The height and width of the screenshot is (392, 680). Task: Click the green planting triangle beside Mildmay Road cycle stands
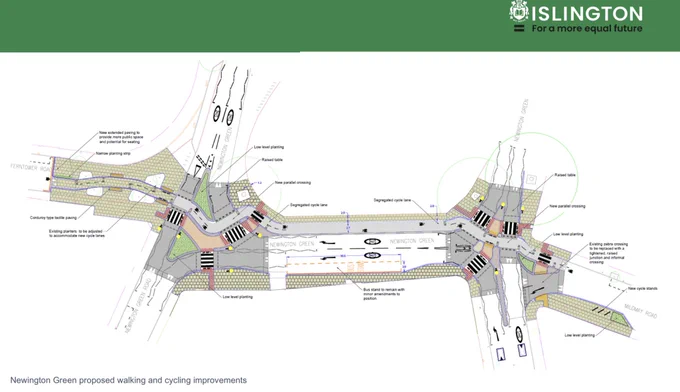[618, 318]
